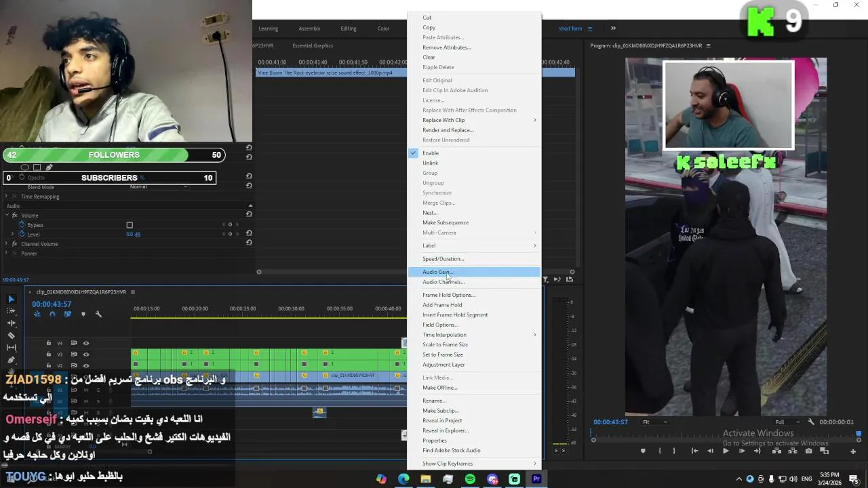This screenshot has height=488, width=868.
Task: Toggle V4 track lock
Action: pos(48,343)
